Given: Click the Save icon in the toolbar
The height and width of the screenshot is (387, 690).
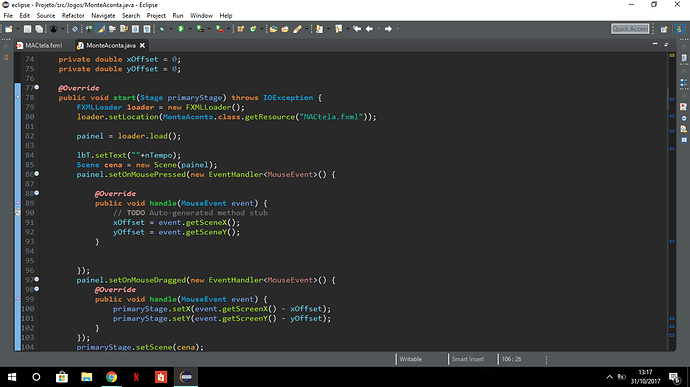Looking at the screenshot, I should [x=27, y=29].
